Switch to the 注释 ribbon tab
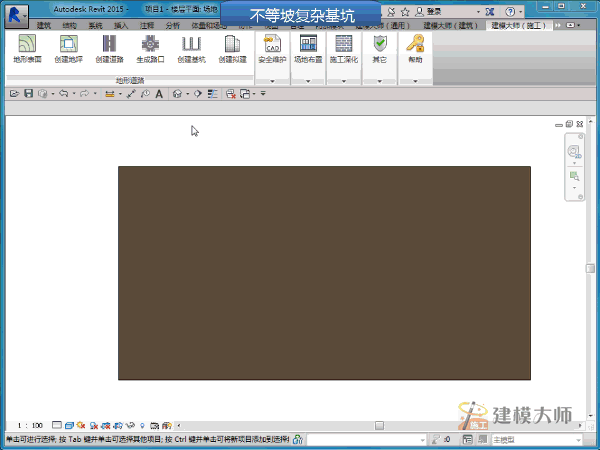This screenshot has width=600, height=450. [147, 26]
